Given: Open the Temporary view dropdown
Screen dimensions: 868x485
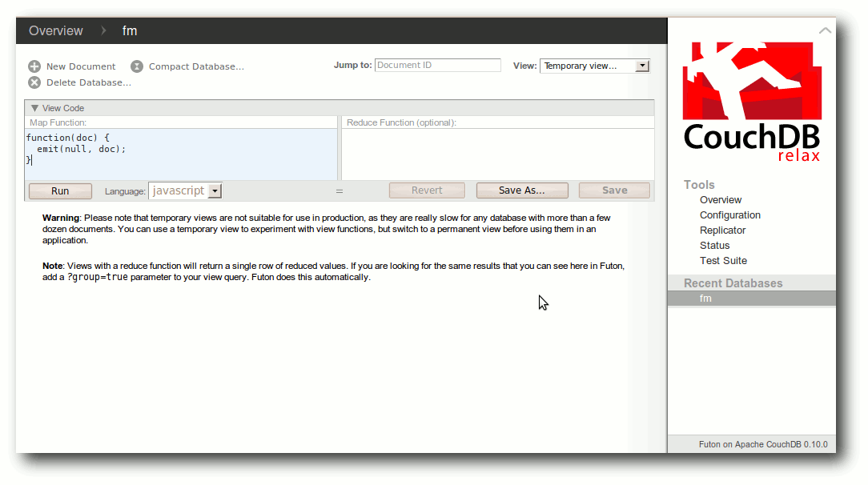Looking at the screenshot, I should (x=594, y=66).
